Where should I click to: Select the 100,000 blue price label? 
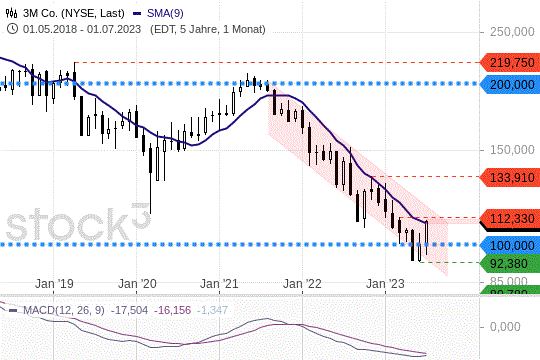tap(510, 245)
